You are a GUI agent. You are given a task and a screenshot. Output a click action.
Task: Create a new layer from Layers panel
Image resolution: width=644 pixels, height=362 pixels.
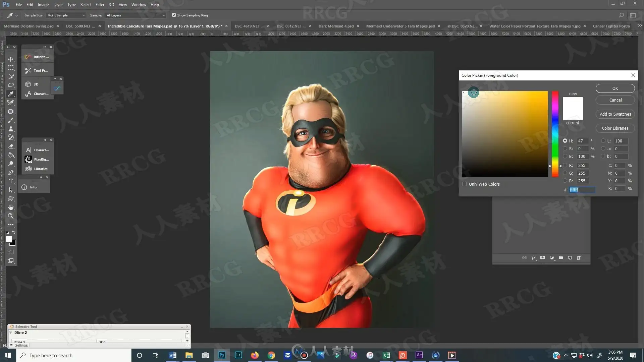pyautogui.click(x=570, y=258)
